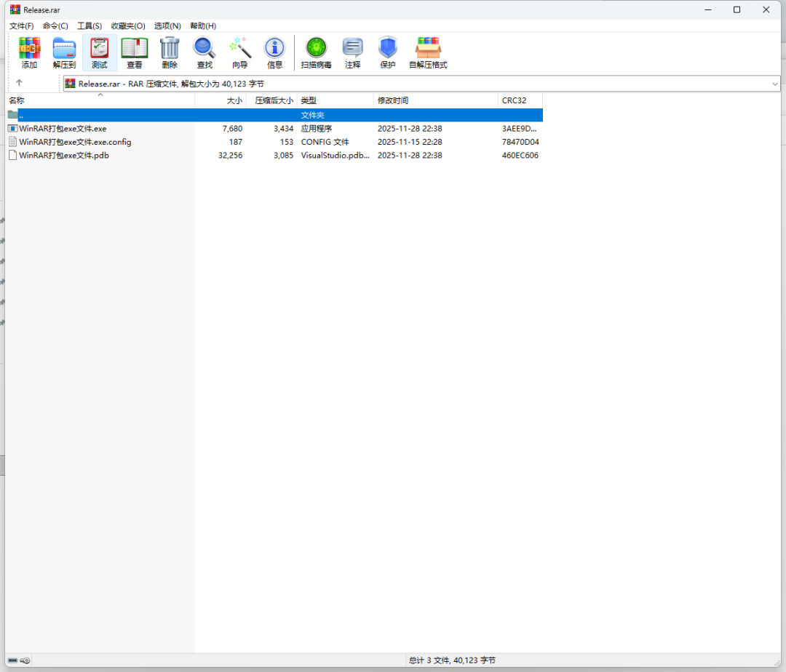
Task: Click the 应用程序 type cell
Action: (317, 129)
